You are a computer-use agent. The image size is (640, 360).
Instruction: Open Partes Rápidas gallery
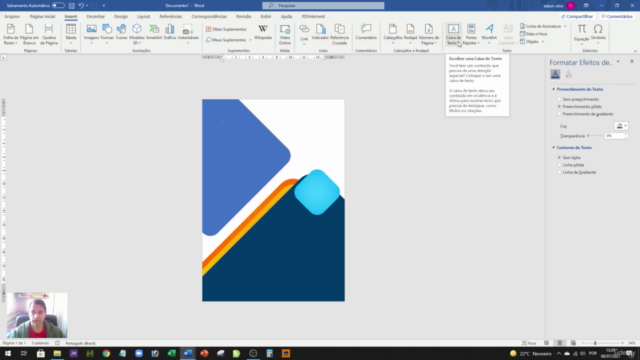[x=471, y=34]
